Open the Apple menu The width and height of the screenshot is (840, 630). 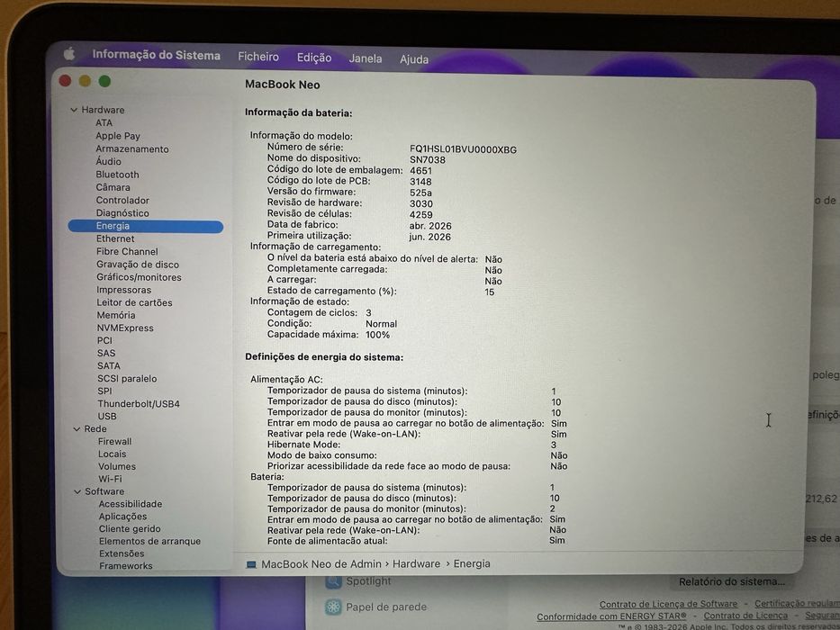(69, 54)
